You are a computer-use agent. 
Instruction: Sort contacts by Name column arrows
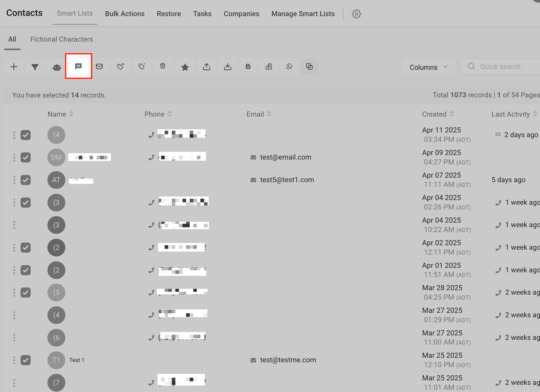click(x=71, y=114)
